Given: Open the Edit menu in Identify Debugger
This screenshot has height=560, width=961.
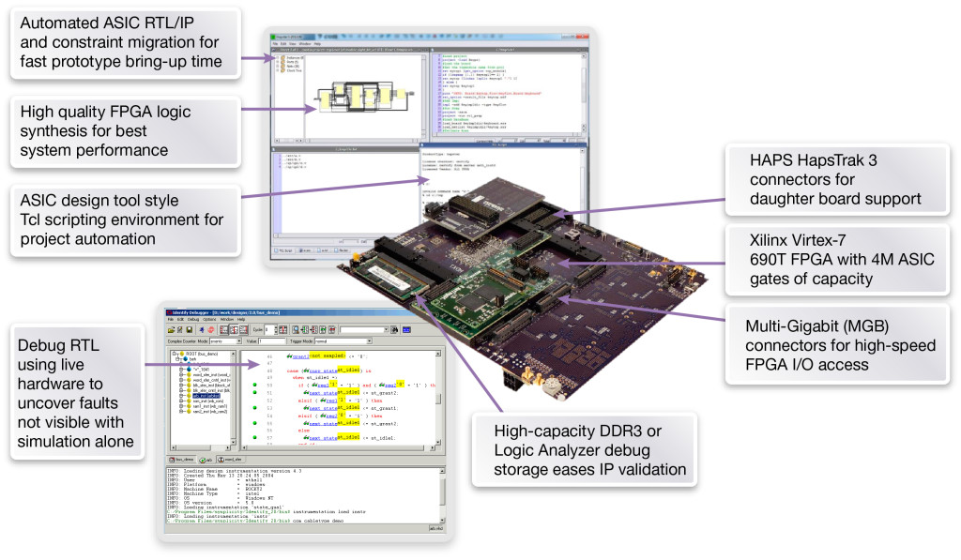Looking at the screenshot, I should click(x=180, y=319).
